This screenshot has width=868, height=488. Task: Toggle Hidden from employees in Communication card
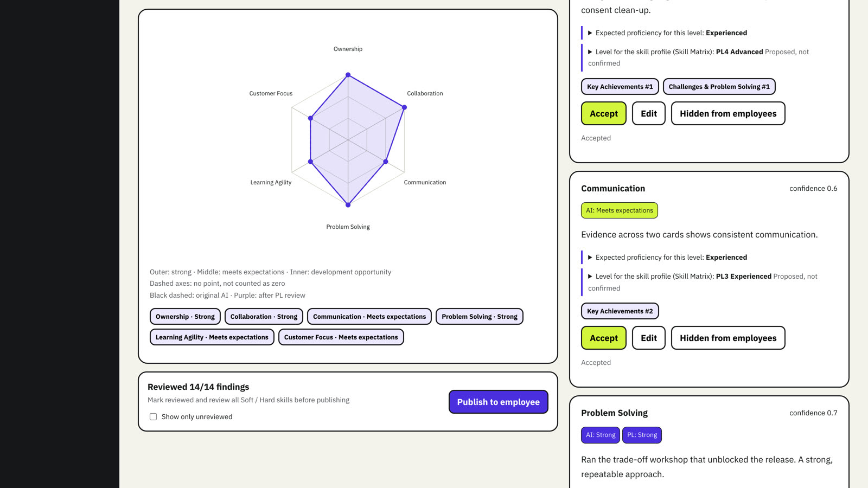[728, 338]
